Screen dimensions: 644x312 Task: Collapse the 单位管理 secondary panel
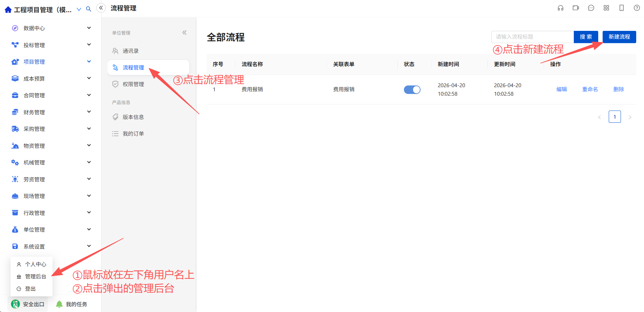pyautogui.click(x=184, y=33)
